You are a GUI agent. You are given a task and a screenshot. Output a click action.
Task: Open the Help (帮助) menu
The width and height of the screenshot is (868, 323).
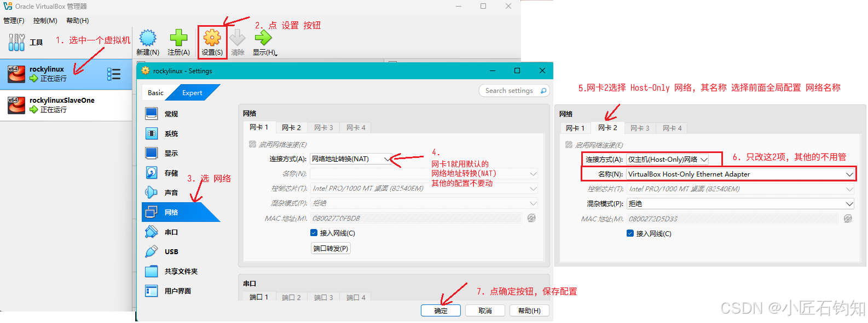pos(77,21)
